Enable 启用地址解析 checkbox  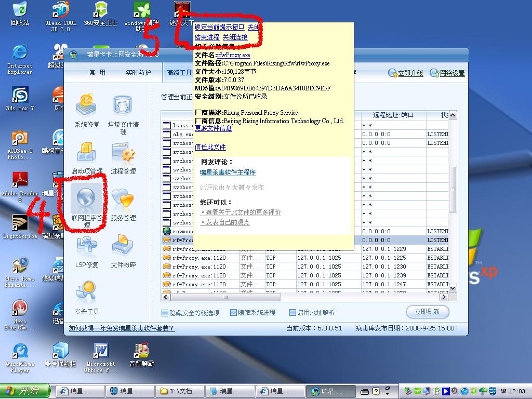pos(292,312)
